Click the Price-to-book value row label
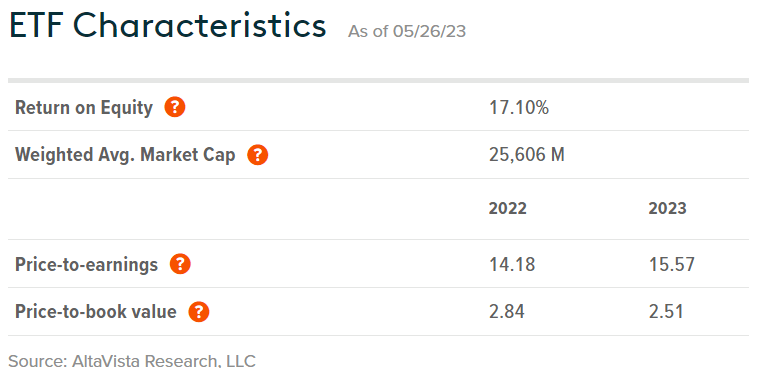Image resolution: width=757 pixels, height=368 pixels. [x=96, y=312]
